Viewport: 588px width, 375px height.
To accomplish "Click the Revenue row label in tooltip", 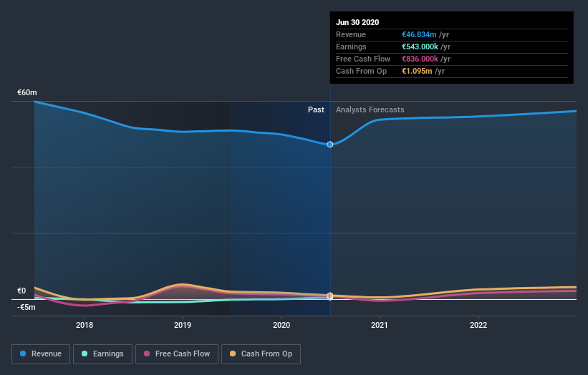I will 351,34.
